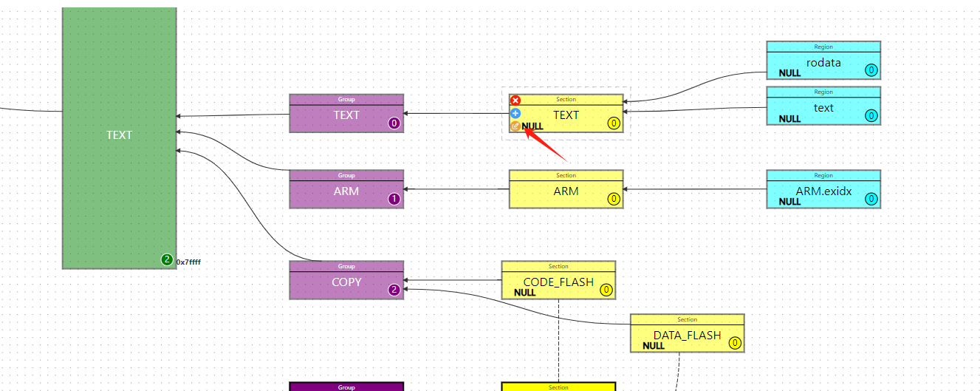This screenshot has width=980, height=391.
Task: Click the orange edit icon on TEXT section
Action: tap(515, 126)
